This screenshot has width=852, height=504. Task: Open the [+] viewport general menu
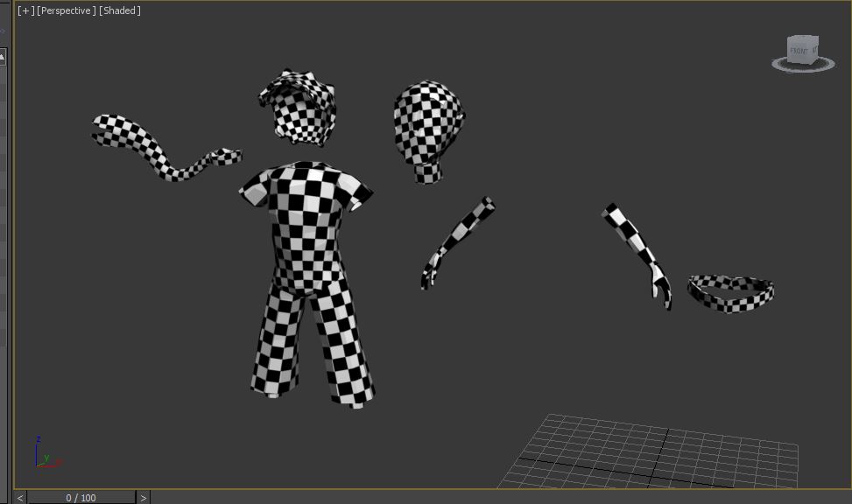click(x=25, y=10)
